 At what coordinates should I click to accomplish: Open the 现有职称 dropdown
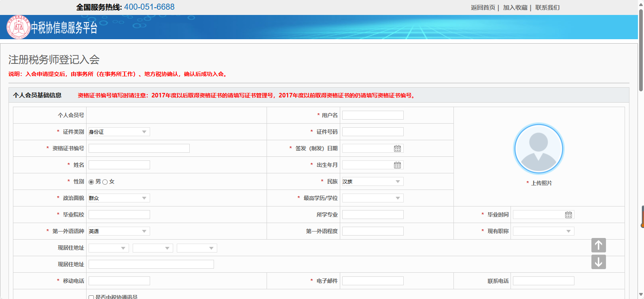click(543, 231)
